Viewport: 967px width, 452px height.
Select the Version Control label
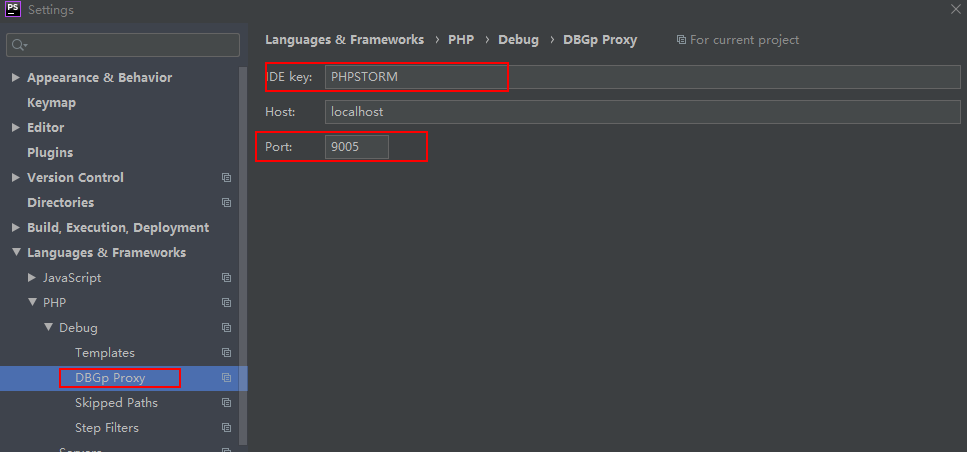point(75,178)
